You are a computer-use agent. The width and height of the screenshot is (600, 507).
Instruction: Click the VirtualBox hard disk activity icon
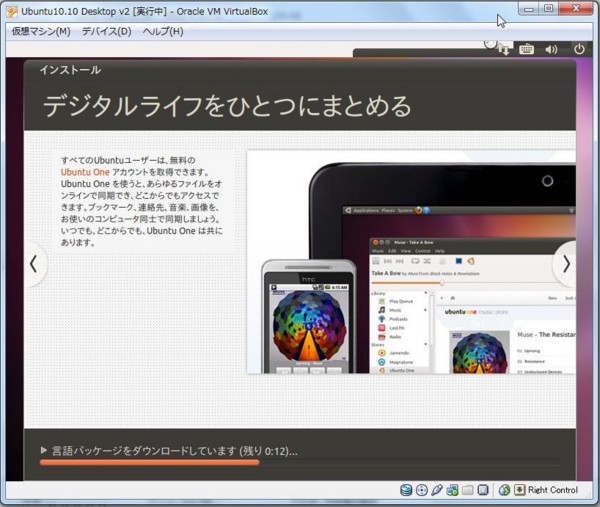click(406, 490)
